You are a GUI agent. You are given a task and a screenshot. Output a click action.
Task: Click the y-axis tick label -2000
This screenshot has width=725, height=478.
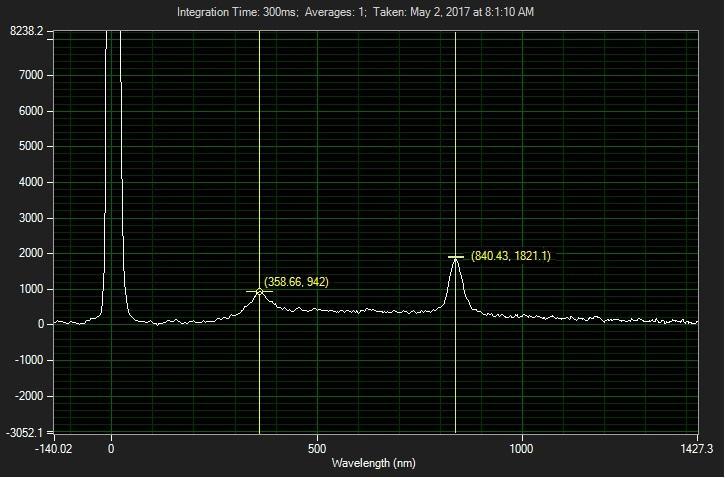(29, 396)
